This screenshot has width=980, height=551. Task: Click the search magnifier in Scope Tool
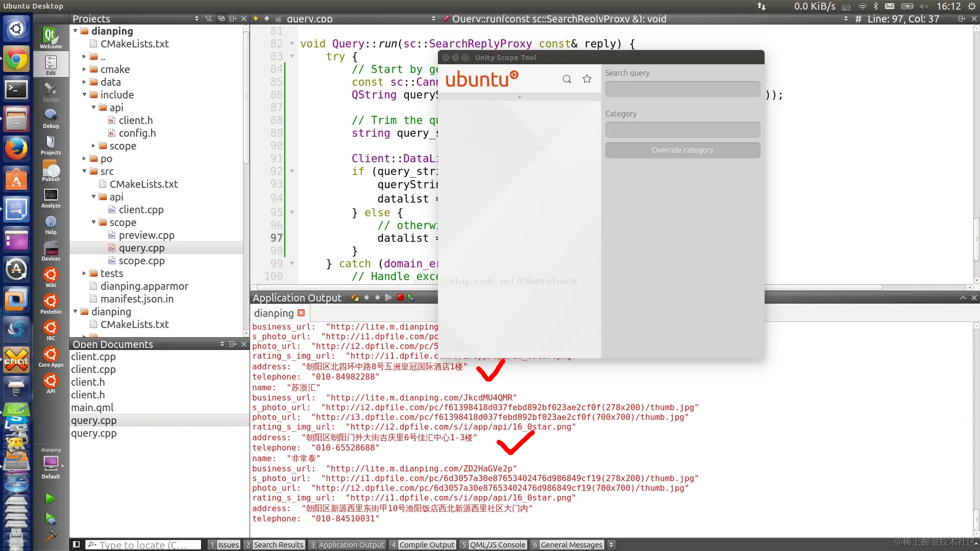567,79
